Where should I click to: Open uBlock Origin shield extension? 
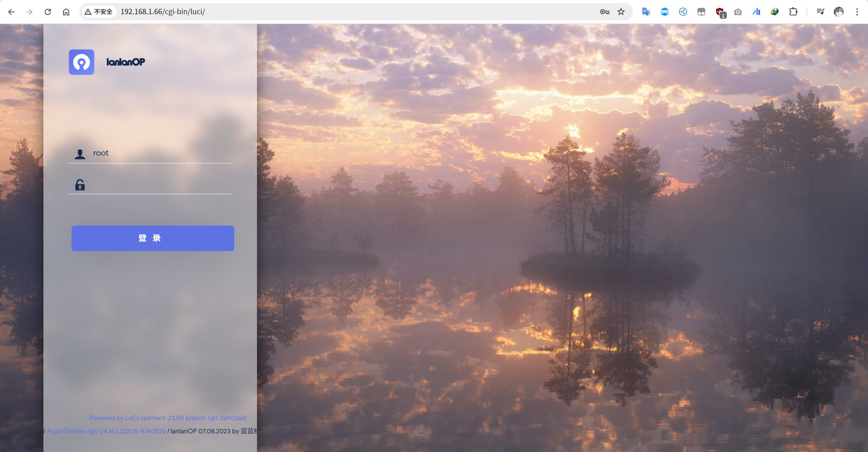click(x=720, y=12)
